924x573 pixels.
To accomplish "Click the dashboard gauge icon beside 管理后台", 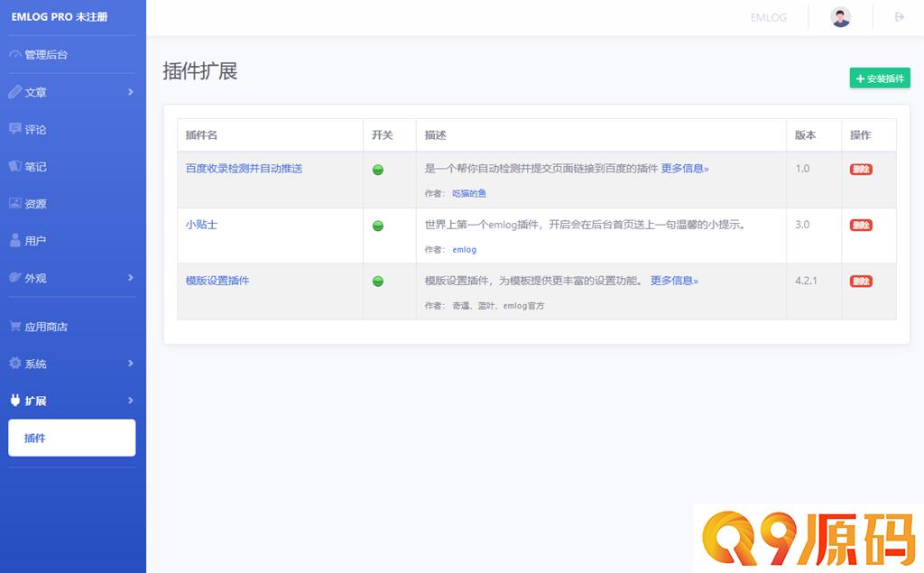I will pyautogui.click(x=14, y=55).
